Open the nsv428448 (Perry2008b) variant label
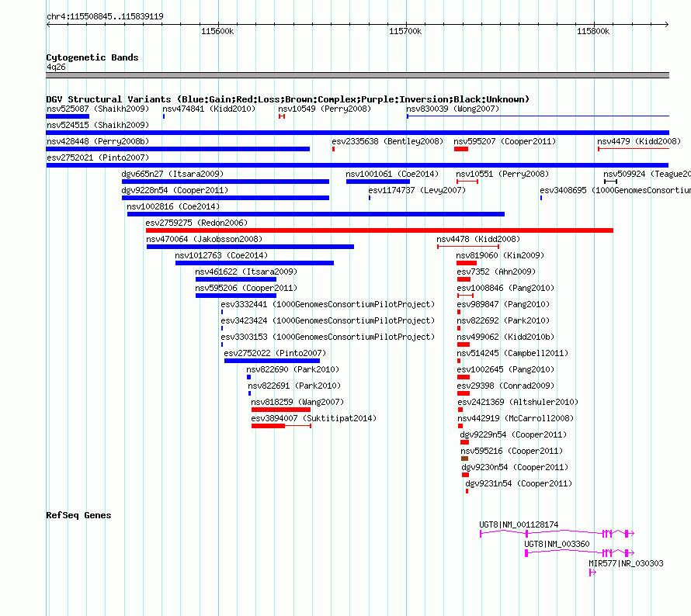691x616 pixels. coord(98,141)
